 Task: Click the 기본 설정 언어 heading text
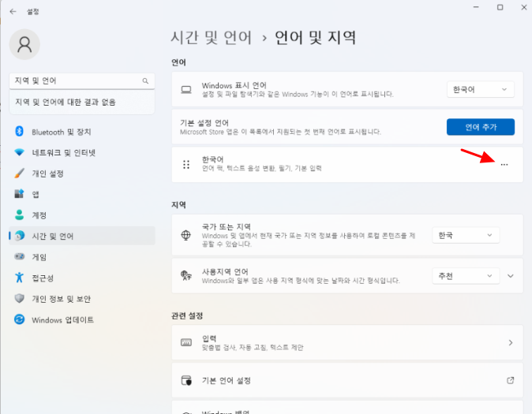coord(204,123)
